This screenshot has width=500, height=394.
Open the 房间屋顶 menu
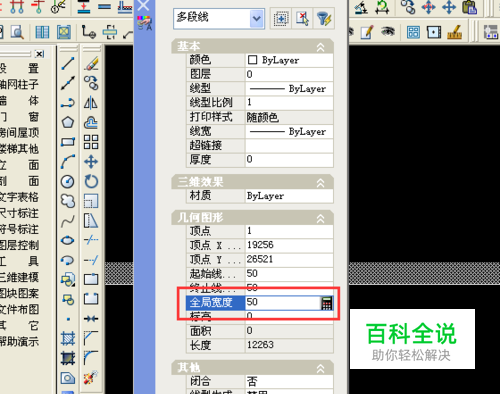[x=19, y=133]
